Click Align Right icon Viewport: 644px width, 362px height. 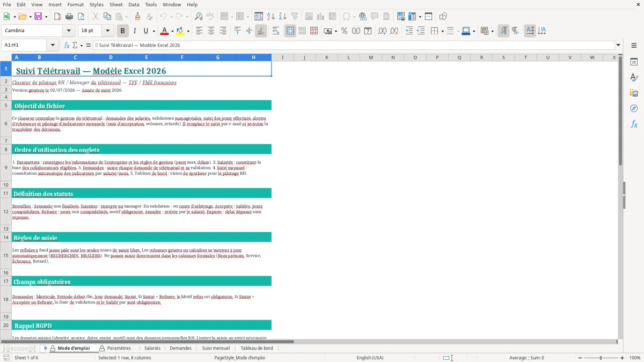point(223,31)
